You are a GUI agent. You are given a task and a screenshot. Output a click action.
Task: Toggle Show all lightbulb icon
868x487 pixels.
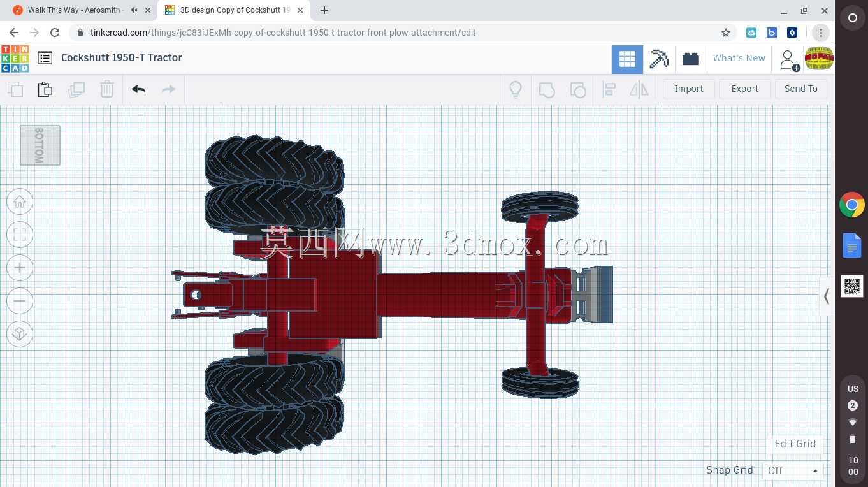click(x=516, y=89)
